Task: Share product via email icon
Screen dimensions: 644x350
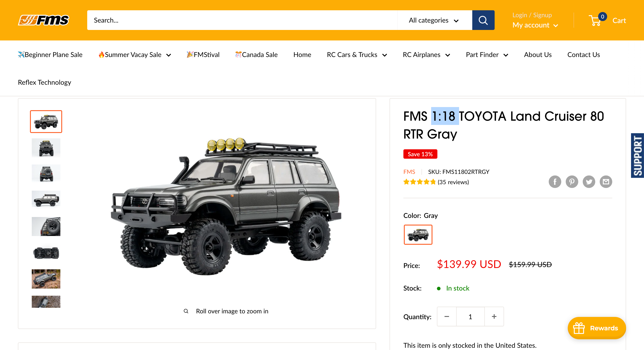Action: [x=606, y=182]
